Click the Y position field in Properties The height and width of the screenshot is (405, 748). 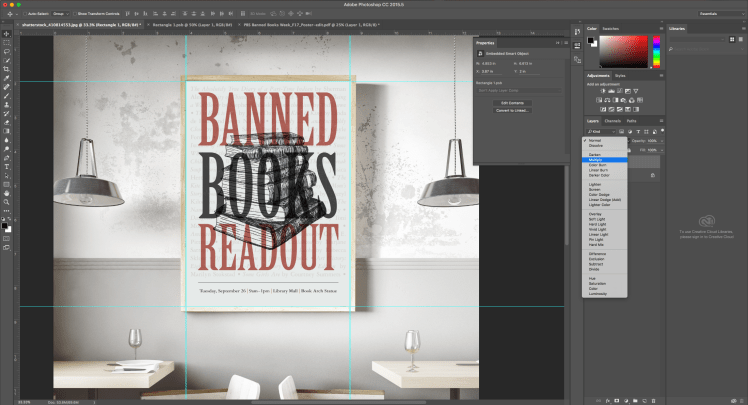tap(530, 72)
